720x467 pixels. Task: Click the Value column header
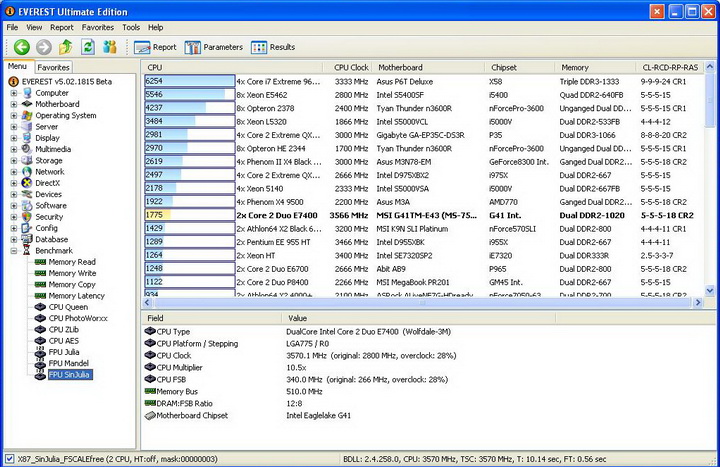[418, 318]
